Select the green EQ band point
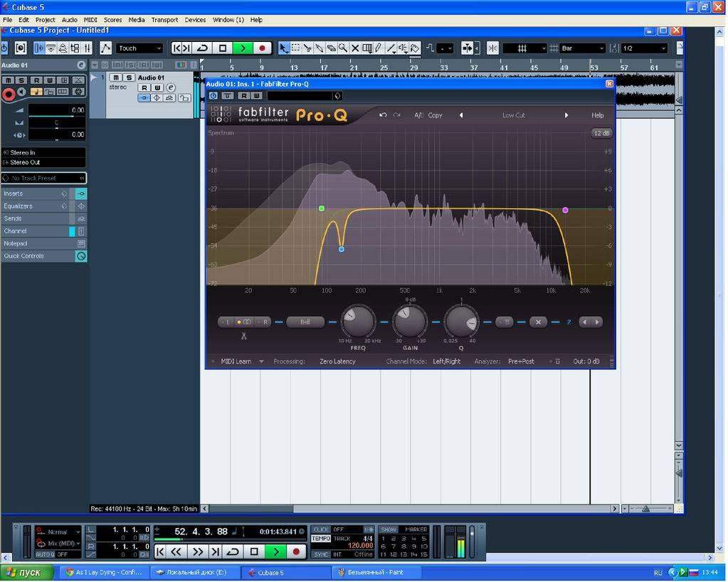Image resolution: width=728 pixels, height=582 pixels. coord(322,208)
